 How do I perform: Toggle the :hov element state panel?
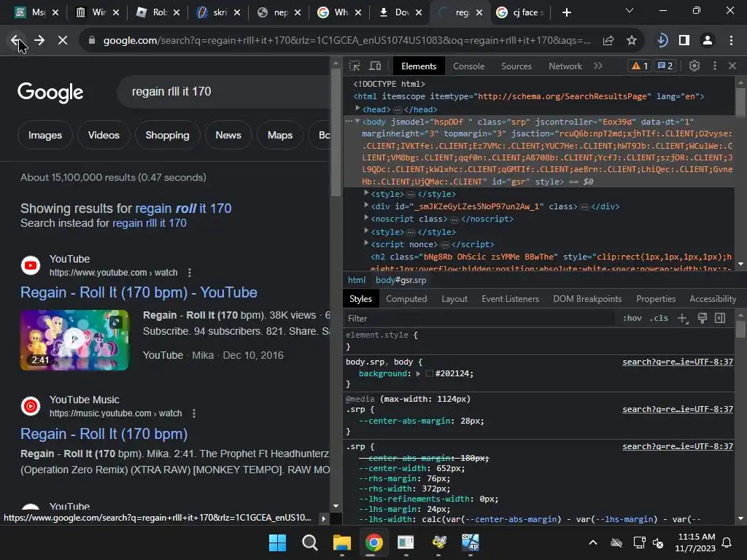(x=632, y=318)
